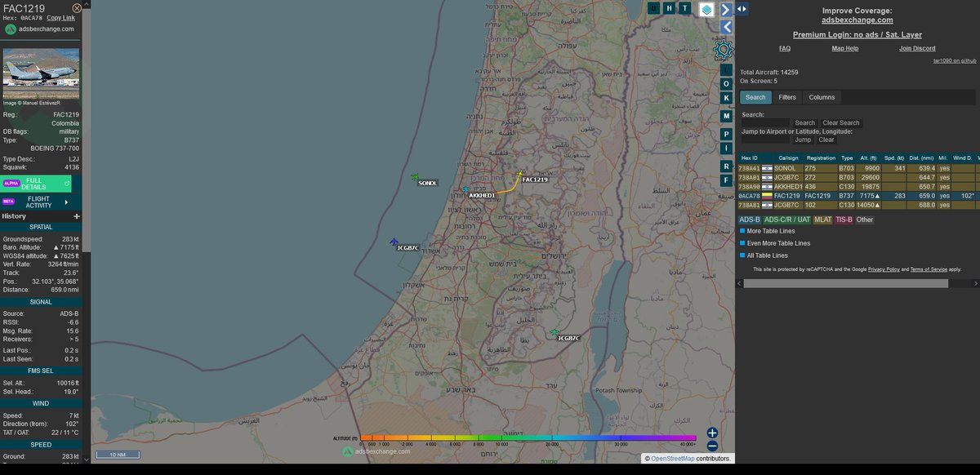Click the P map control button
Viewport: 980px width, 475px height.
point(726,134)
